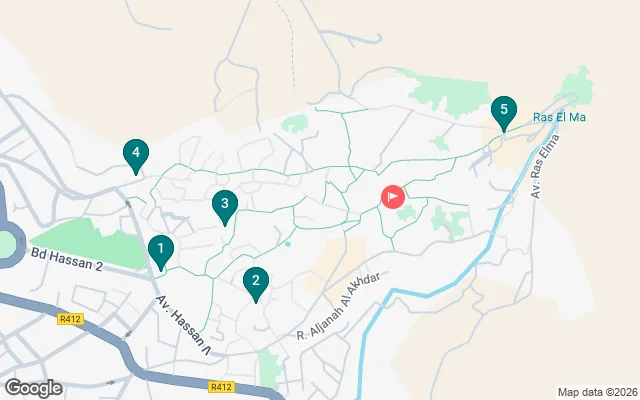Click the upper-left R412 road shield
The width and height of the screenshot is (640, 400).
pos(71,319)
